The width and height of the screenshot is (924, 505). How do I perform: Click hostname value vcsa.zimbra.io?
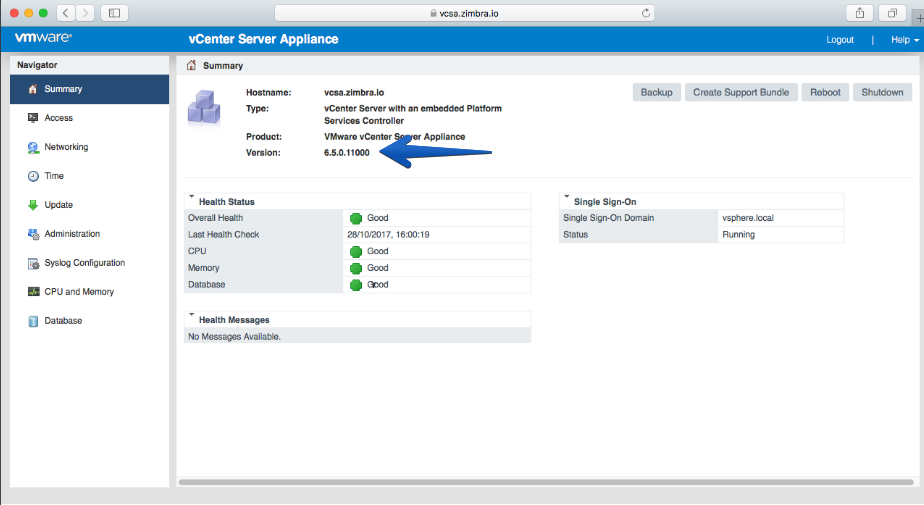point(354,93)
